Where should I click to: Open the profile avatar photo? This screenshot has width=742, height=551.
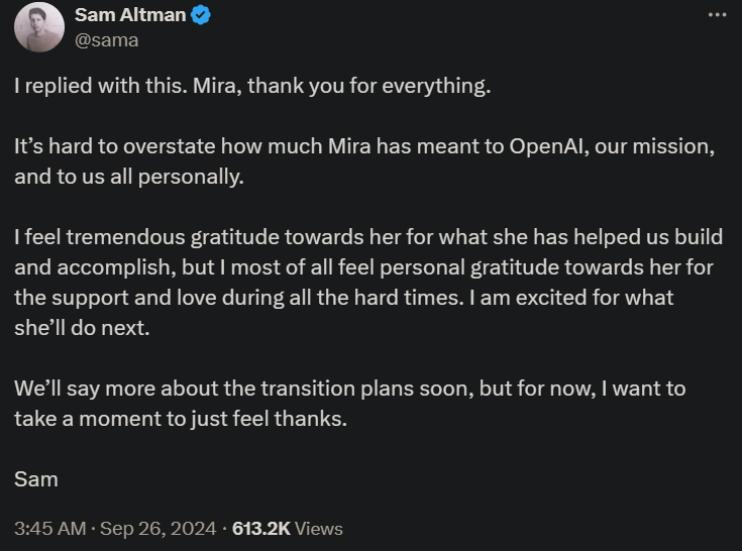(x=39, y=27)
